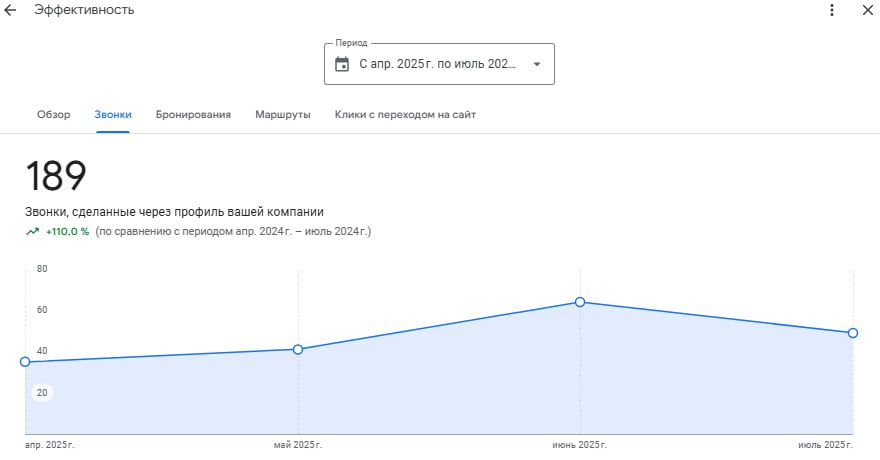Open Клики с переходом на сайт tab

[x=405, y=115]
